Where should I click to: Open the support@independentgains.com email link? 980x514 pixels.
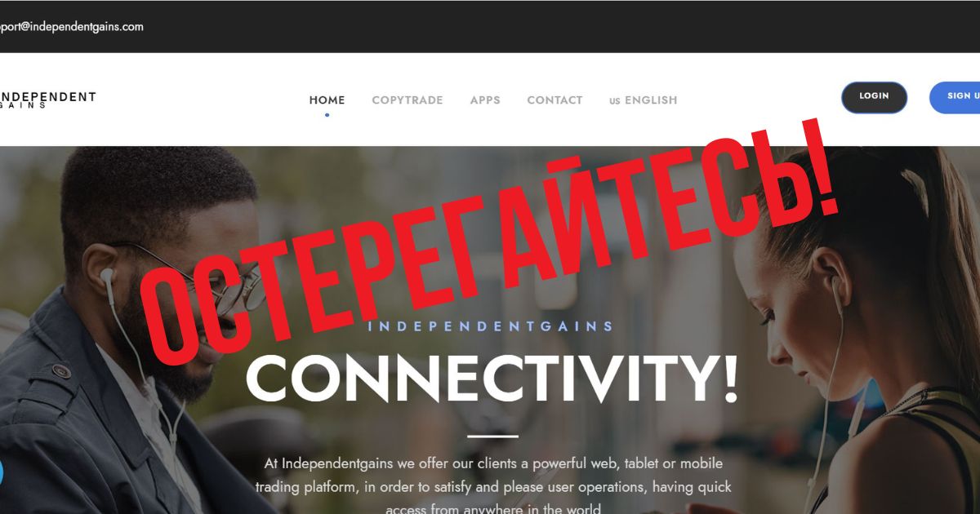pyautogui.click(x=72, y=26)
